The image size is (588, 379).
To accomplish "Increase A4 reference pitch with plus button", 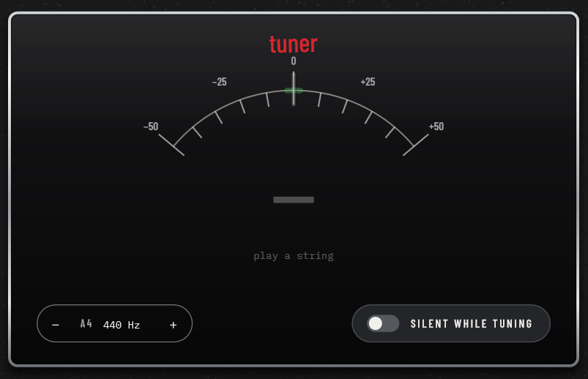I will pos(173,325).
